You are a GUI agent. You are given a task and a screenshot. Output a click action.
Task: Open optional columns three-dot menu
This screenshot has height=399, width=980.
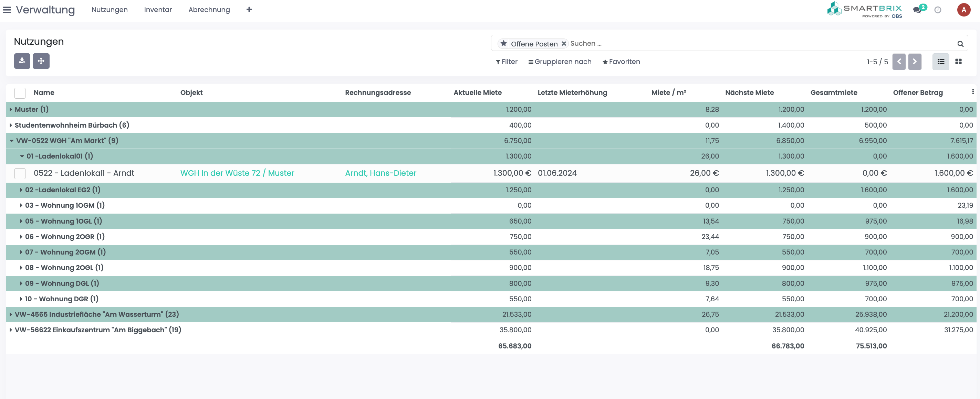point(972,92)
